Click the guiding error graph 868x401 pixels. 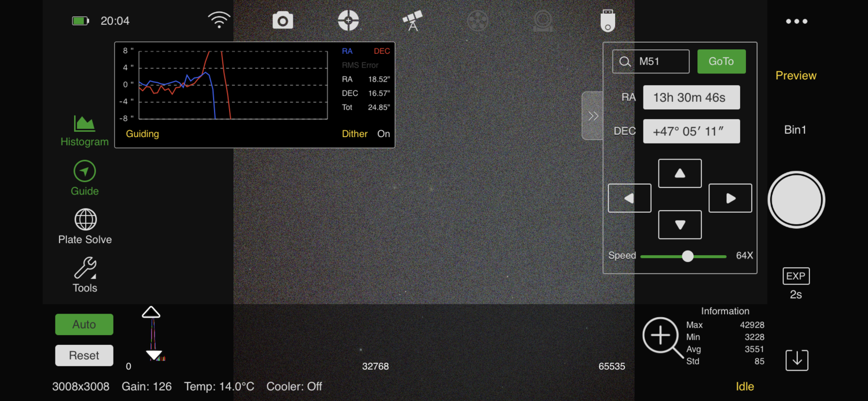coord(233,85)
